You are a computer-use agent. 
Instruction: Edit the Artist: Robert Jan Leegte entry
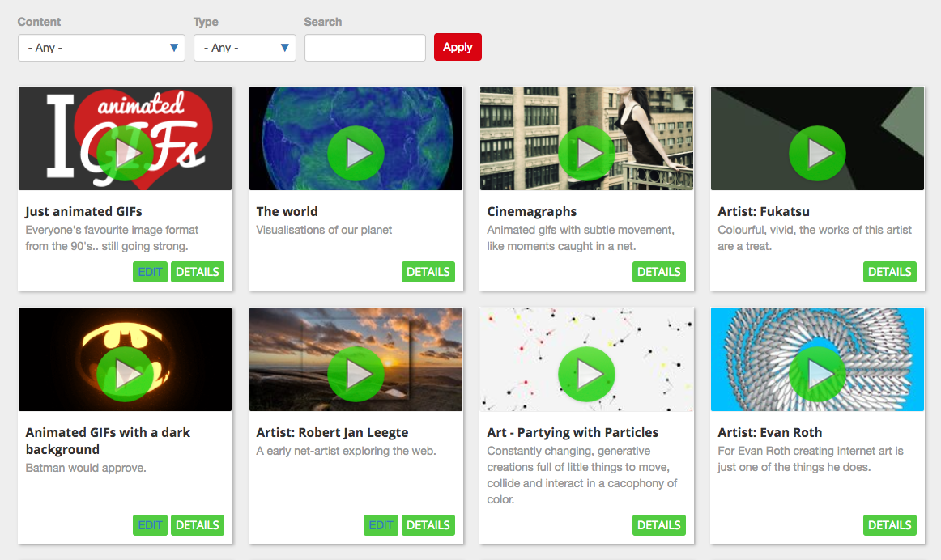[x=381, y=524]
